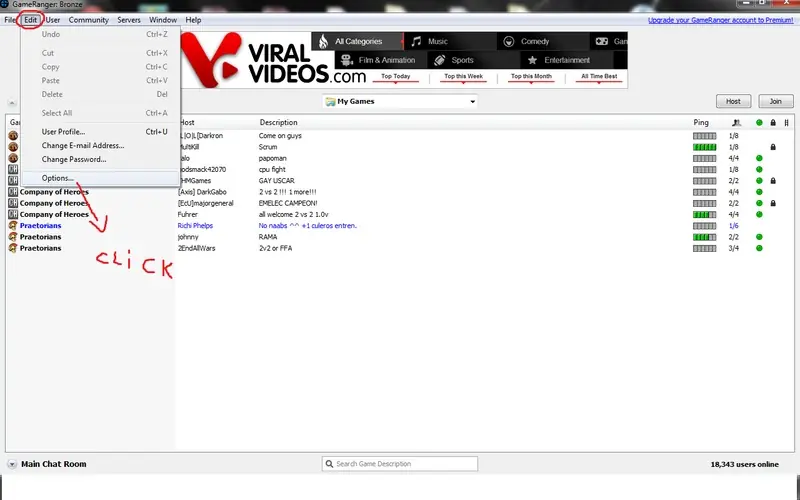Click the Sports football icon

click(x=440, y=60)
